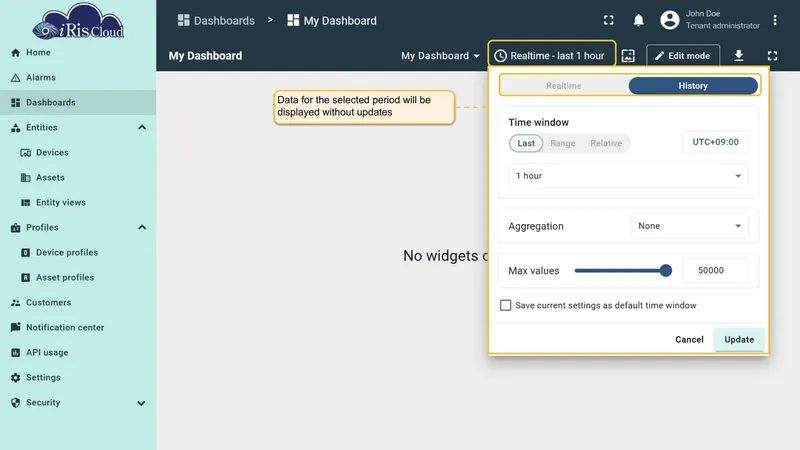Open the 1 hour interval dropdown

(x=629, y=176)
